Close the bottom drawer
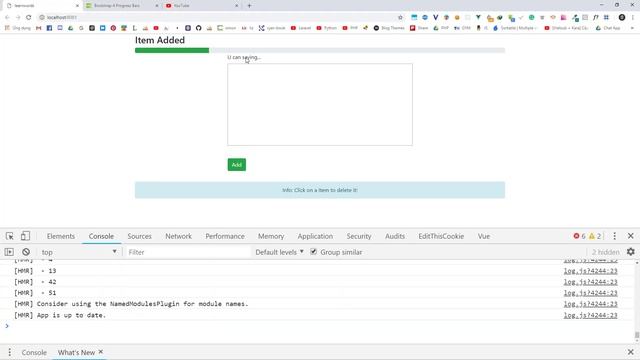Screen dimensions: 640x360 [x=631, y=352]
